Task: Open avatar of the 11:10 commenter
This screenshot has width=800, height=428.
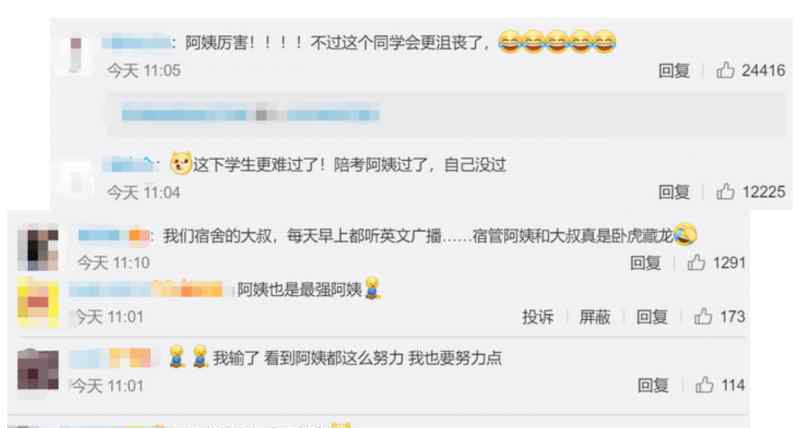Action: coord(37,249)
